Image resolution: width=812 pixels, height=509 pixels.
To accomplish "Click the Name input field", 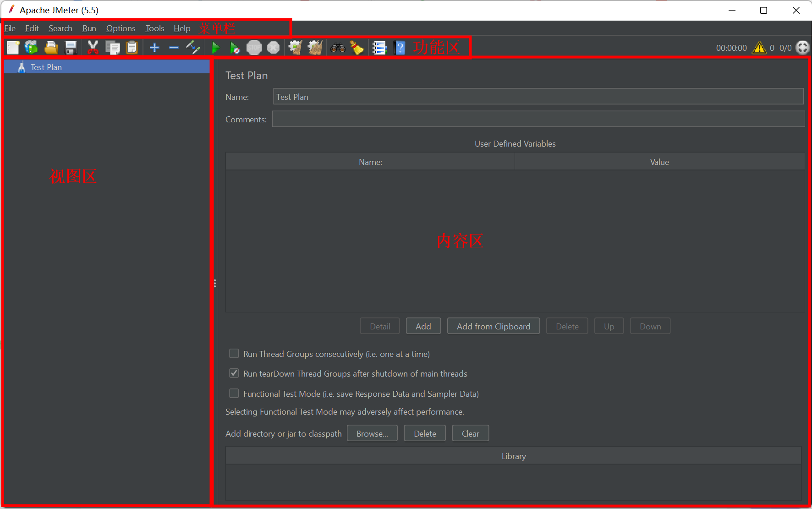I will 538,97.
